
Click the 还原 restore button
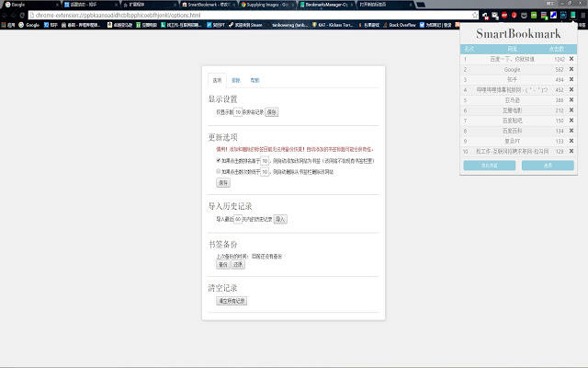(238, 264)
